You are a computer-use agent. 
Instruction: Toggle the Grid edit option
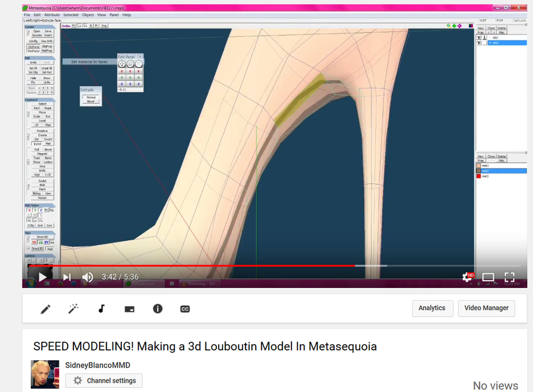pyautogui.click(x=40, y=226)
